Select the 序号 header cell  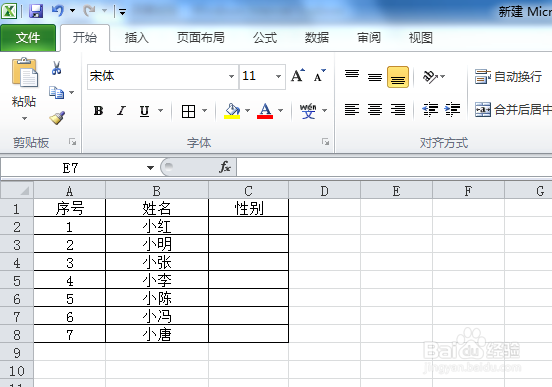(70, 208)
